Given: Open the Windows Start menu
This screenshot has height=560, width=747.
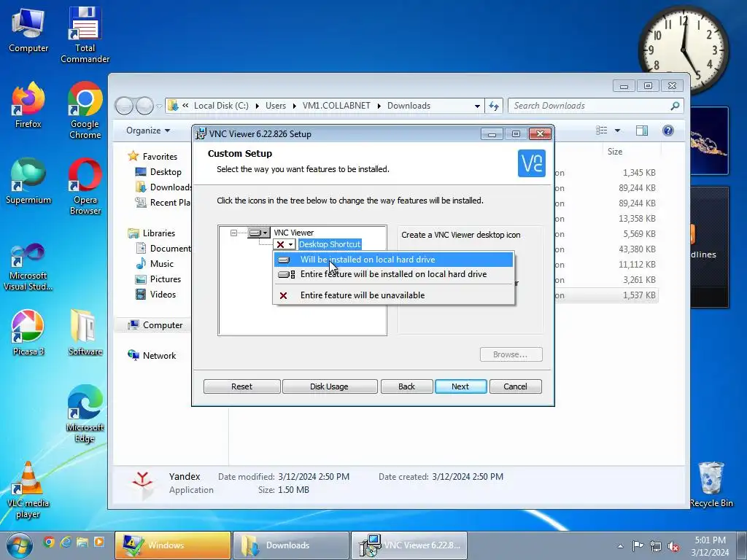Looking at the screenshot, I should (19, 545).
